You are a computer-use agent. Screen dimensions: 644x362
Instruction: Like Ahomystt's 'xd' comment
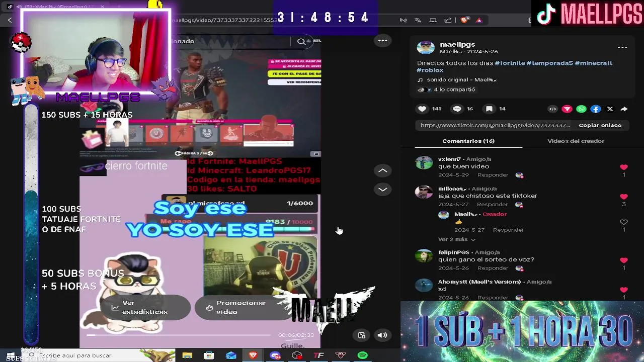[624, 290]
